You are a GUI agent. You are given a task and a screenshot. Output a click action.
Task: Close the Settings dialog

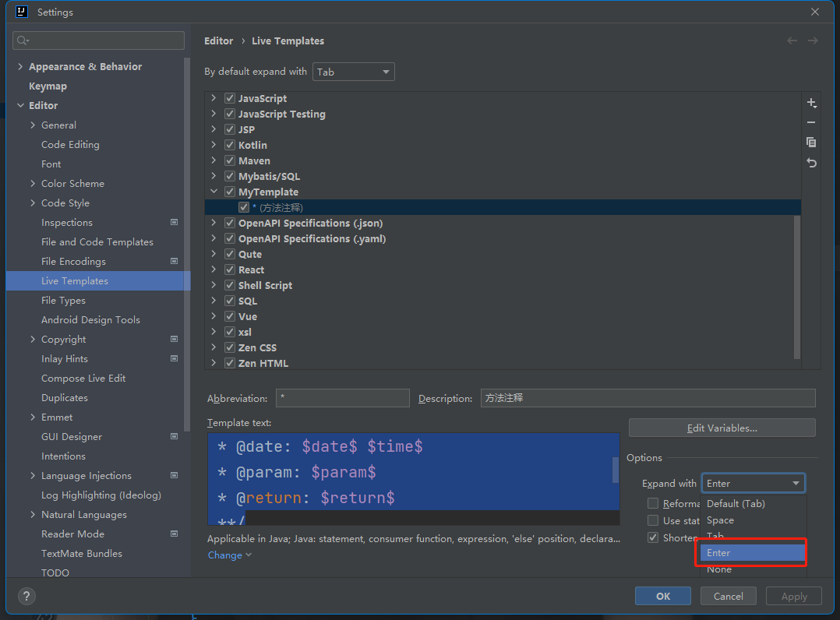point(815,12)
